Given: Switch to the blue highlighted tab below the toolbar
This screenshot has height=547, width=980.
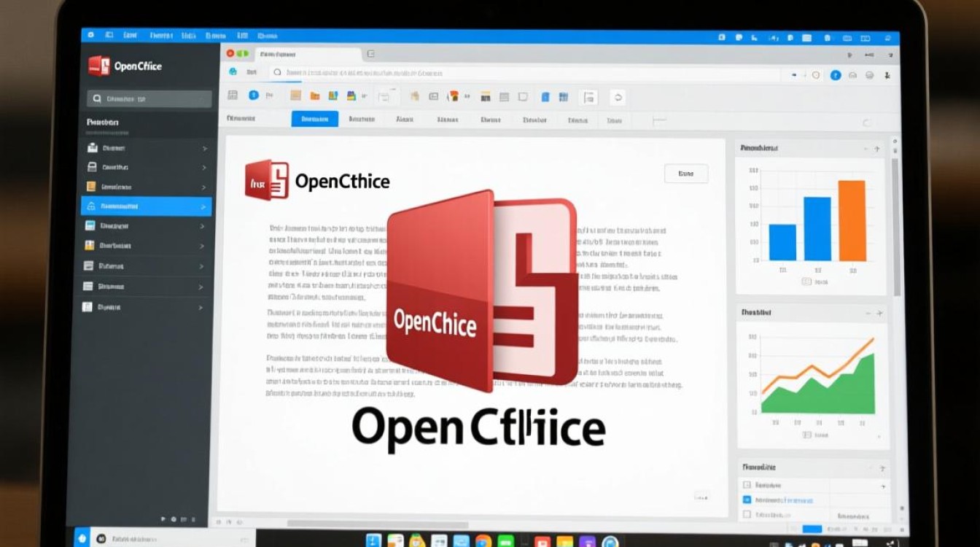Looking at the screenshot, I should [x=315, y=118].
